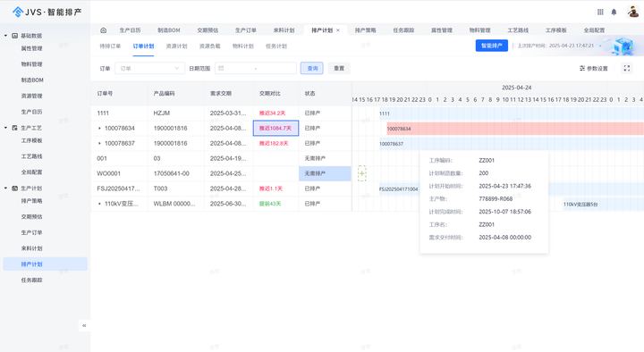Select order number WO0001
The image size is (644, 352).
pos(109,173)
